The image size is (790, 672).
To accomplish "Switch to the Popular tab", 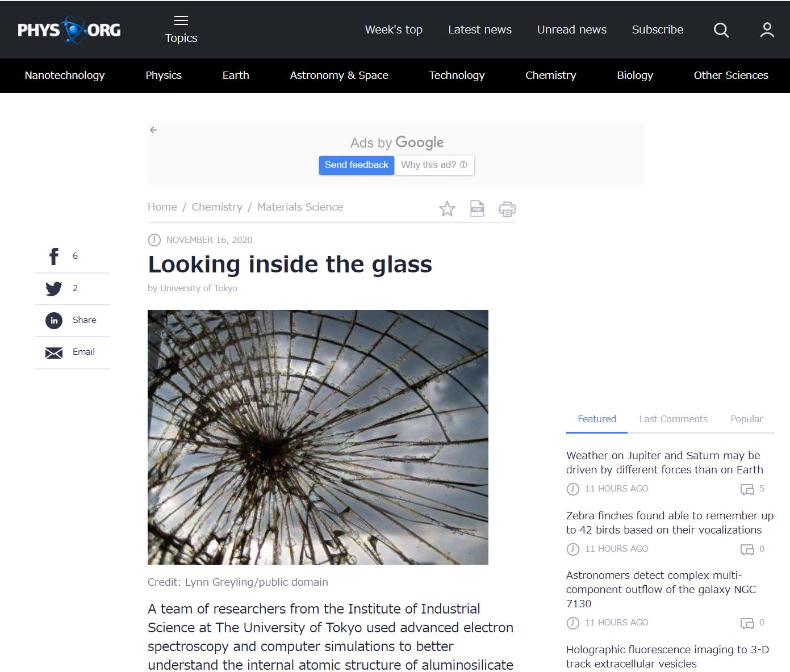I will (747, 419).
